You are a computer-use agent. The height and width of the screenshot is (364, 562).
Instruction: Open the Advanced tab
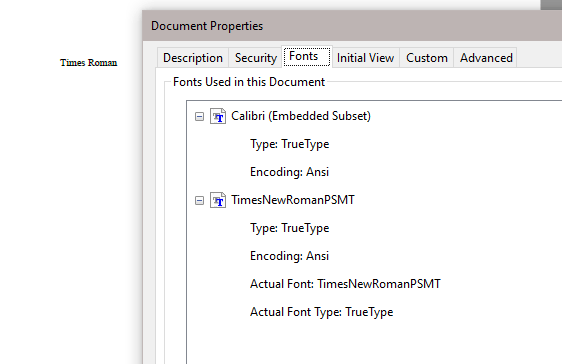click(x=486, y=58)
